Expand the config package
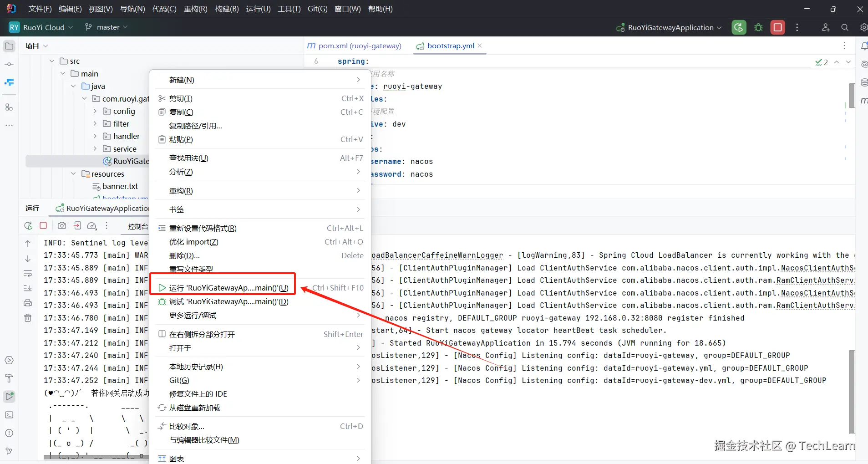 pos(95,111)
